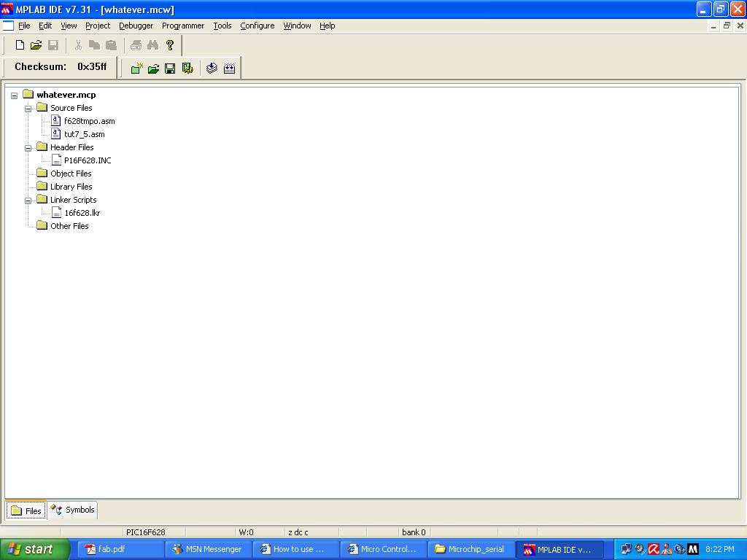Collapse the Source Files folder
The image size is (747, 560).
click(x=28, y=109)
